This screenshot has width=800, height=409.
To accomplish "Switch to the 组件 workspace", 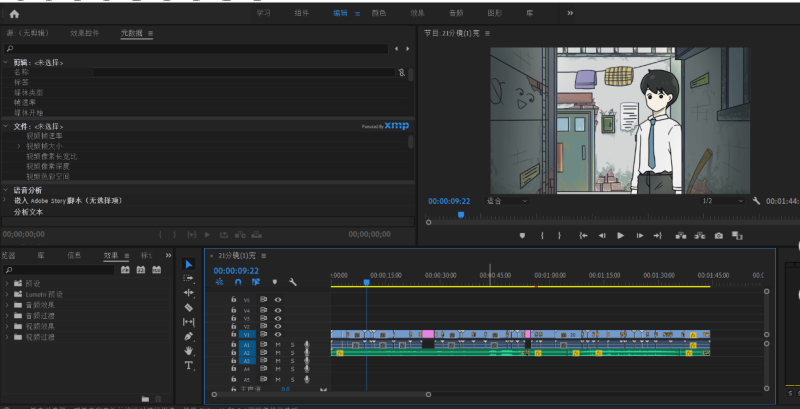I will tap(302, 13).
